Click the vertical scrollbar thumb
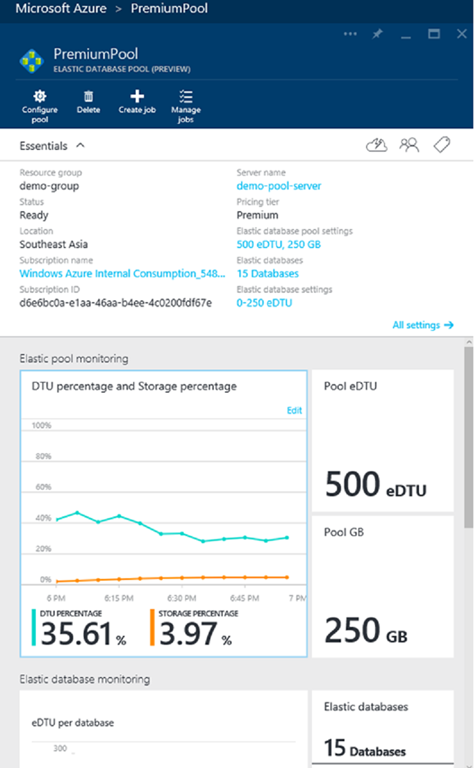The image size is (475, 768). (469, 437)
